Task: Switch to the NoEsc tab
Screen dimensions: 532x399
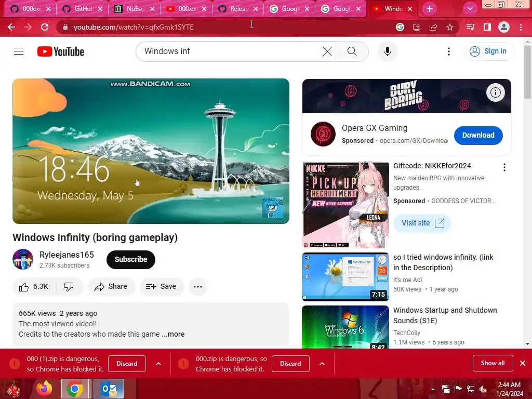Action: click(135, 9)
